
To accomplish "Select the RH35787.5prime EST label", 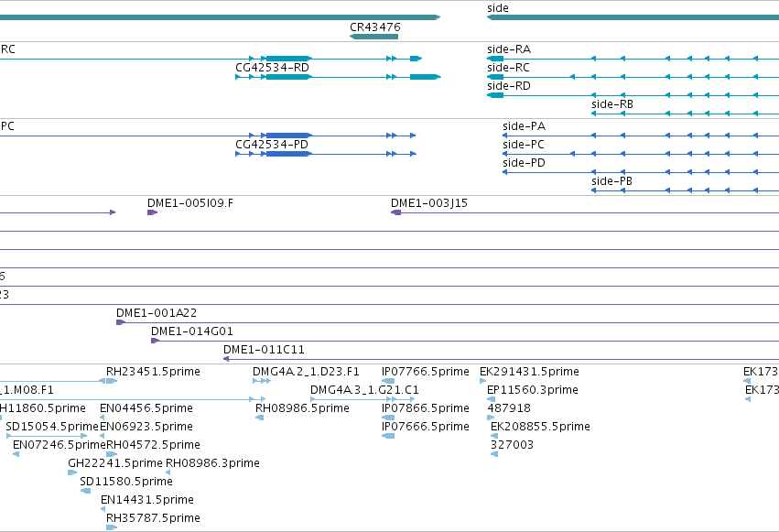I will pos(153,518).
